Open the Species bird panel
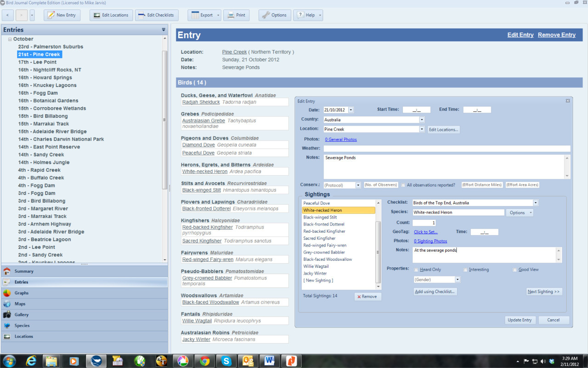 point(7,326)
